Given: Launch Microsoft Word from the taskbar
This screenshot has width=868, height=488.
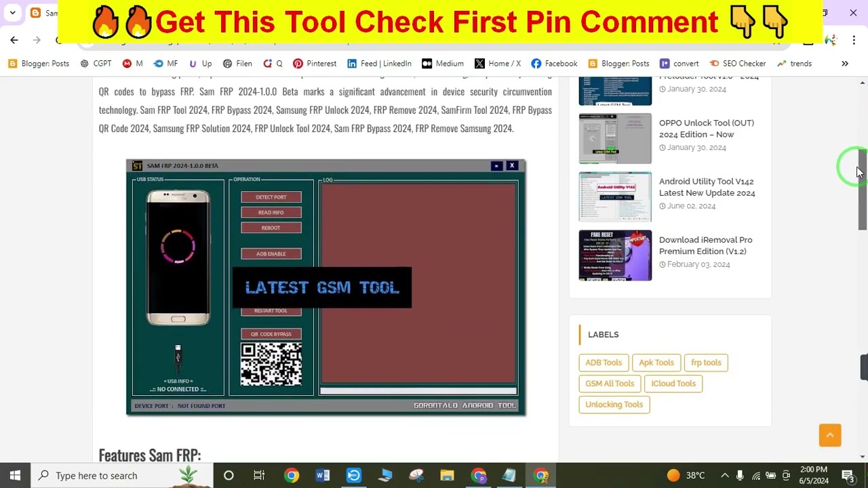Looking at the screenshot, I should click(x=323, y=475).
